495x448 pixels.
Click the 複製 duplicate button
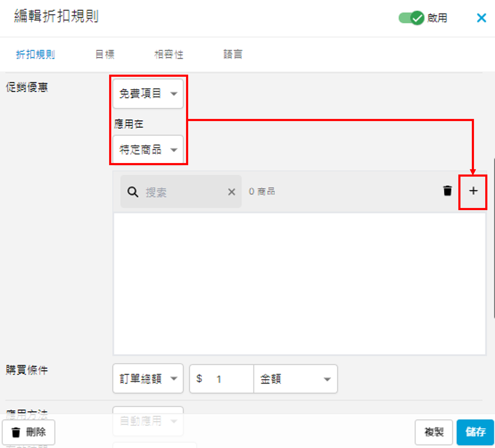[x=434, y=432]
